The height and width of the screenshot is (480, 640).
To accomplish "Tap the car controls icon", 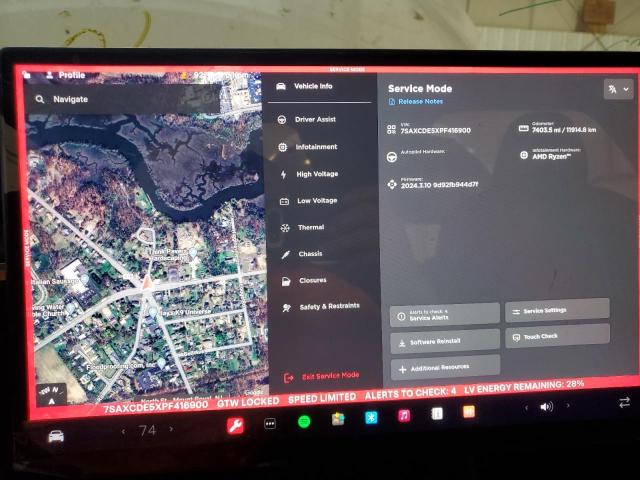I will click(x=56, y=436).
